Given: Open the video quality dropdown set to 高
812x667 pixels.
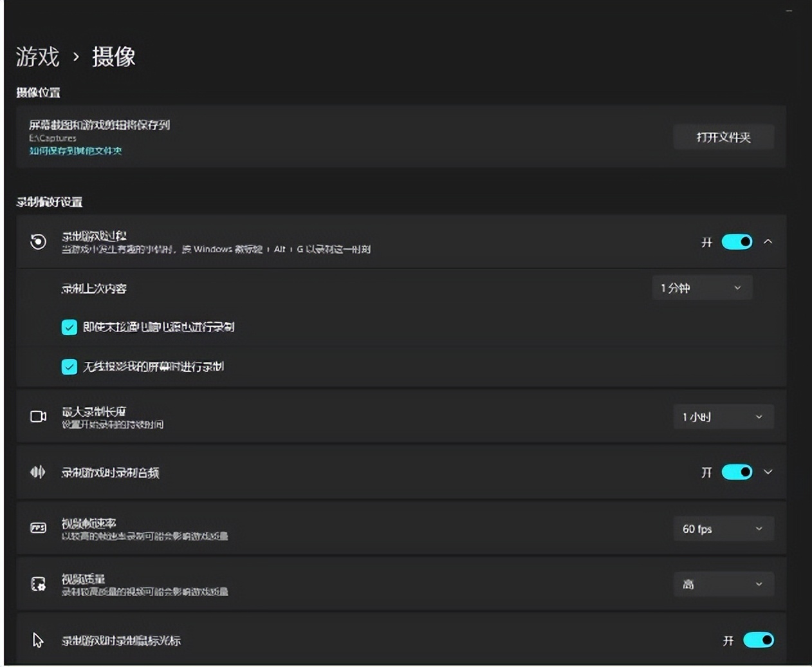Looking at the screenshot, I should pos(723,583).
